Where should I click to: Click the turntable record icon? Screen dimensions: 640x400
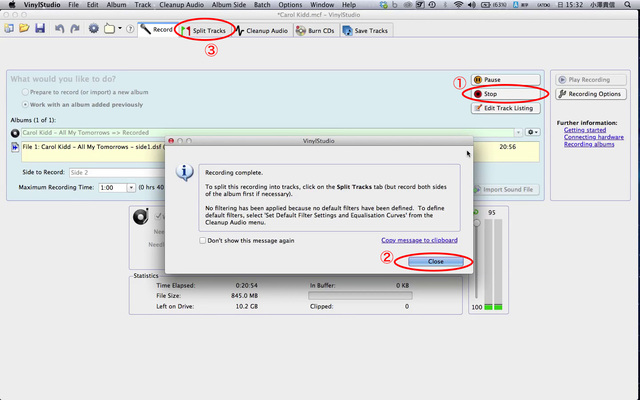pos(141,216)
